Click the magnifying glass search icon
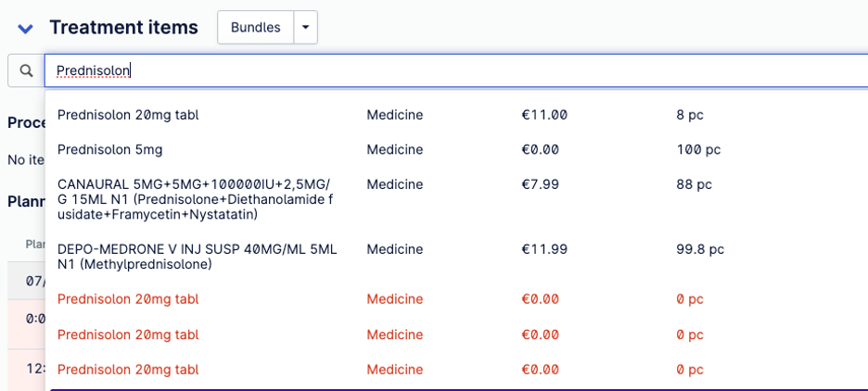Screen dimensions: 868x391 [26, 70]
